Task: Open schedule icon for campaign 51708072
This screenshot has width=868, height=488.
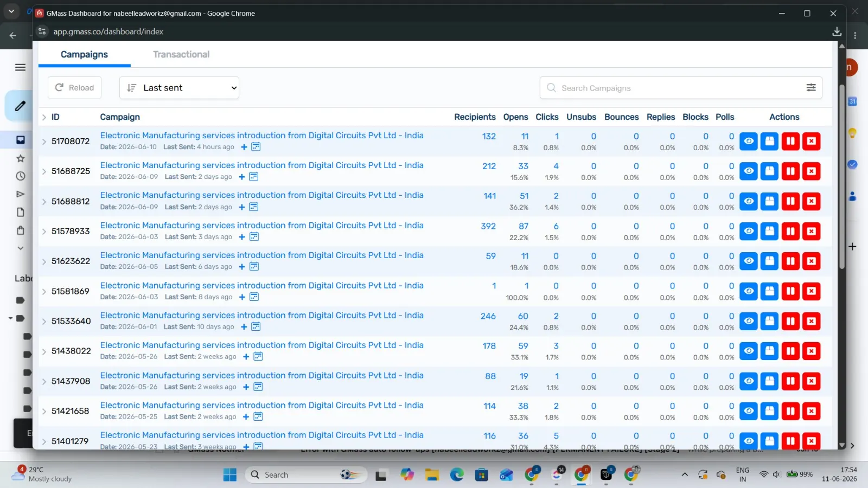Action: (256, 147)
